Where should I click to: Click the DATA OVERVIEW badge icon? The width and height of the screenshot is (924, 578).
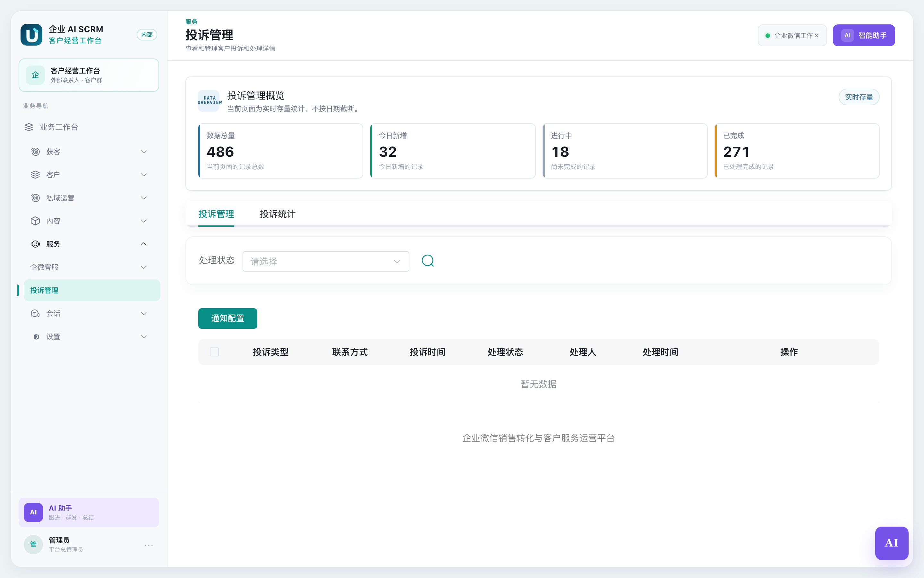209,101
